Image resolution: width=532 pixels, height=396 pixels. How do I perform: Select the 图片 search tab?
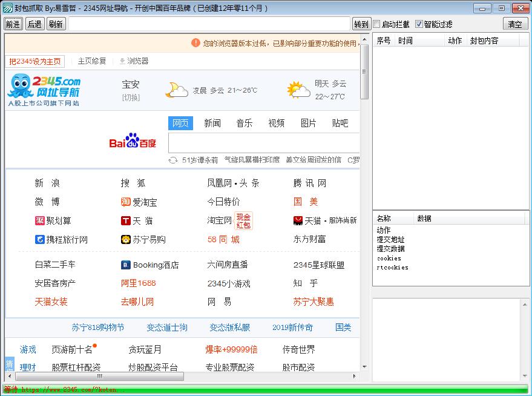pyautogui.click(x=308, y=123)
